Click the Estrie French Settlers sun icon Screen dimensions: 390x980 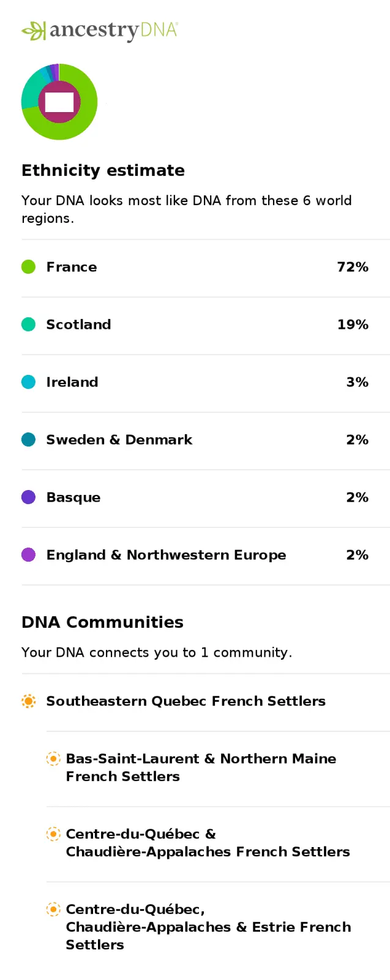(x=54, y=910)
